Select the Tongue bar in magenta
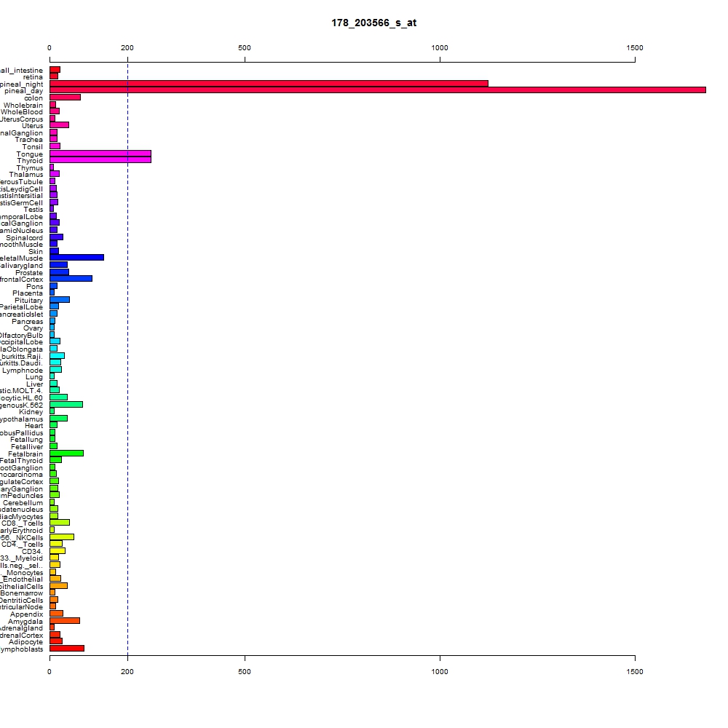The width and height of the screenshot is (728, 728). tap(100, 153)
